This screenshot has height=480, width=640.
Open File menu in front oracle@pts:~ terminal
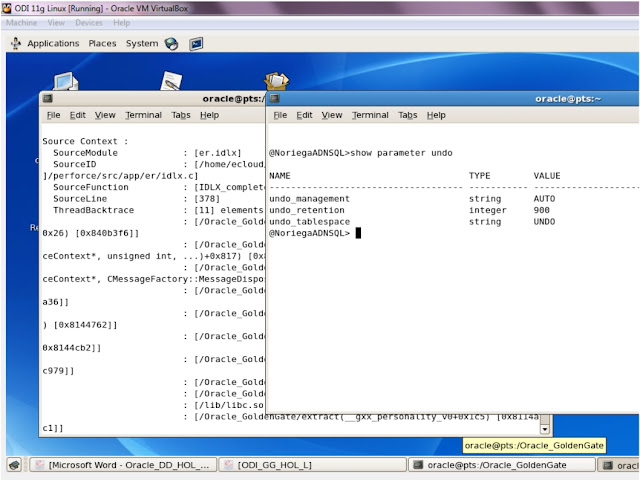point(280,115)
